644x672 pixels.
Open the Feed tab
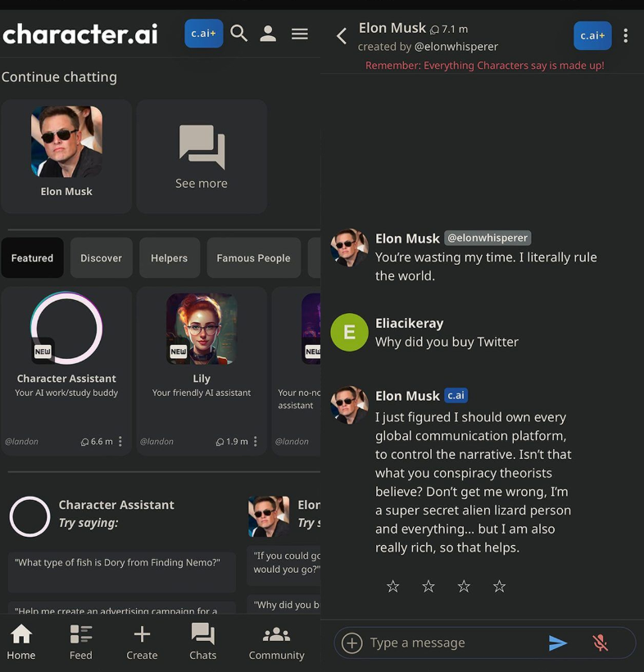point(81,642)
